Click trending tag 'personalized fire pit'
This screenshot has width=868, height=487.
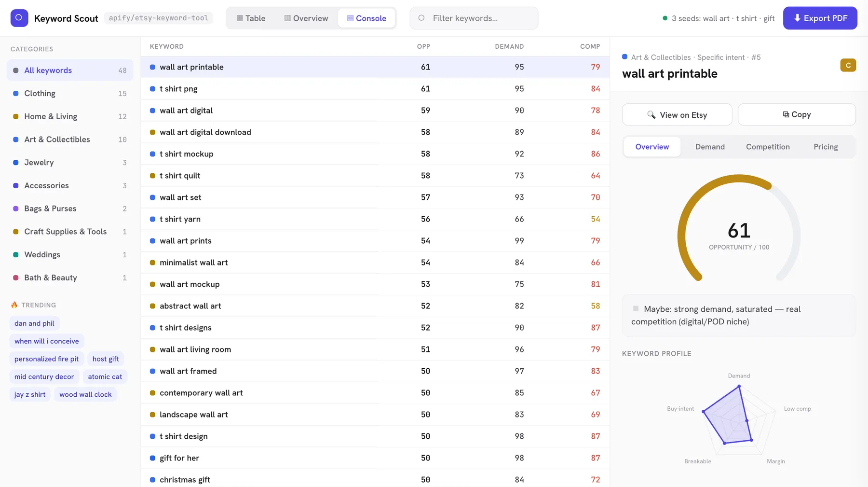[x=47, y=359]
